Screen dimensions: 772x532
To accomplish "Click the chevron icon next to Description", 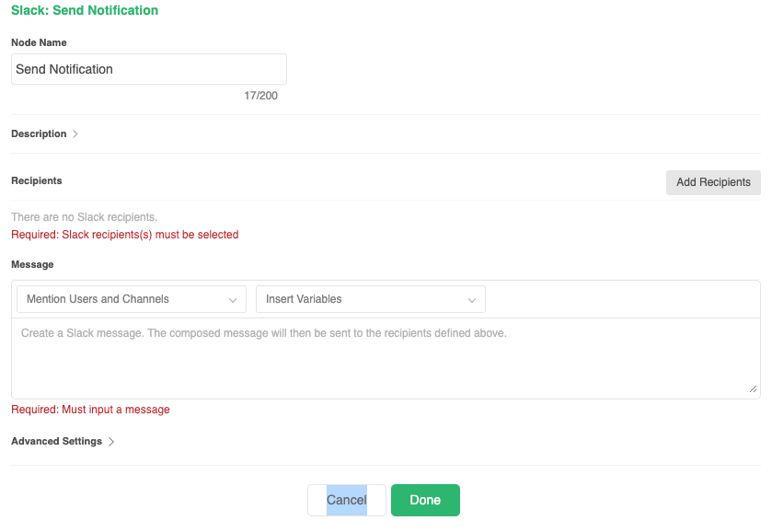I will pos(75,134).
